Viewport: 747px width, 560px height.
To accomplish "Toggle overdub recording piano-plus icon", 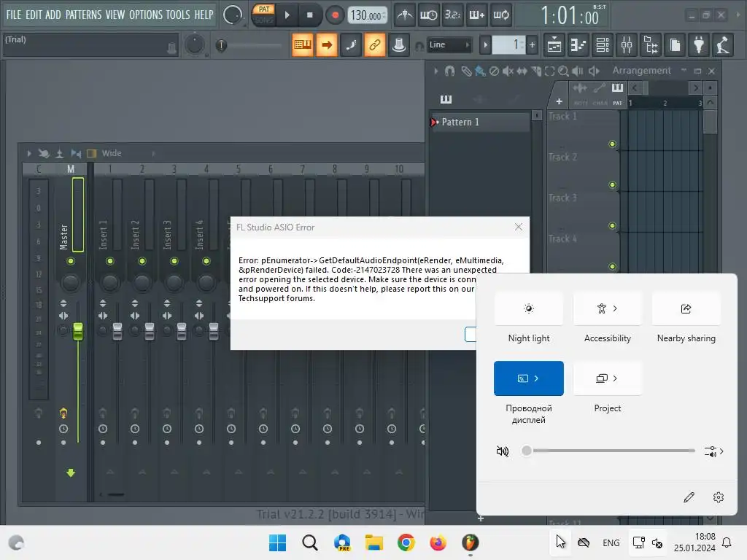I will click(x=477, y=15).
